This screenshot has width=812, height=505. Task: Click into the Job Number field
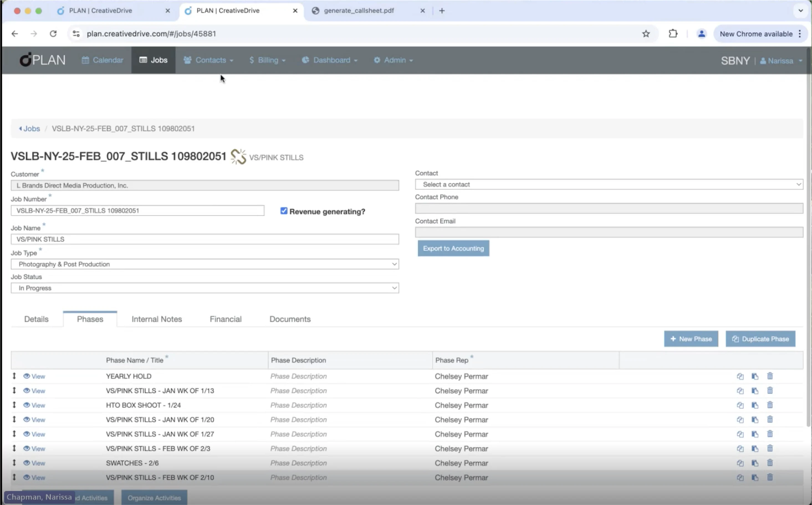137,210
